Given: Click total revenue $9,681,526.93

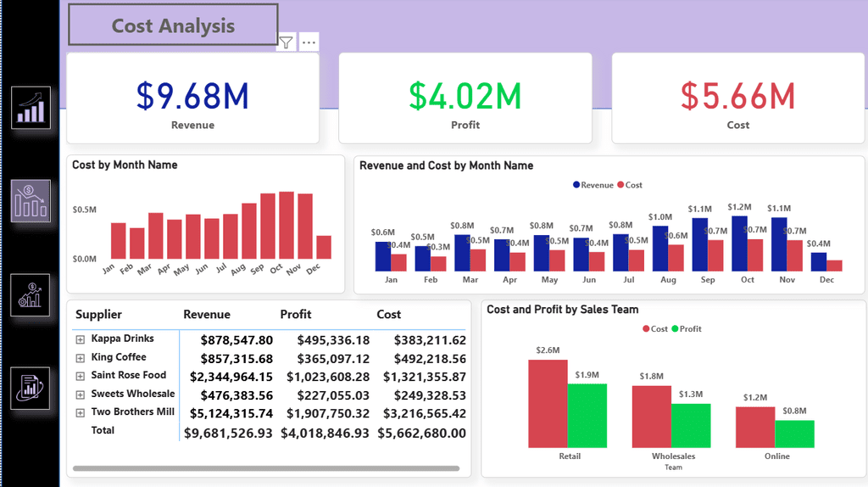Looking at the screenshot, I should pos(228,434).
